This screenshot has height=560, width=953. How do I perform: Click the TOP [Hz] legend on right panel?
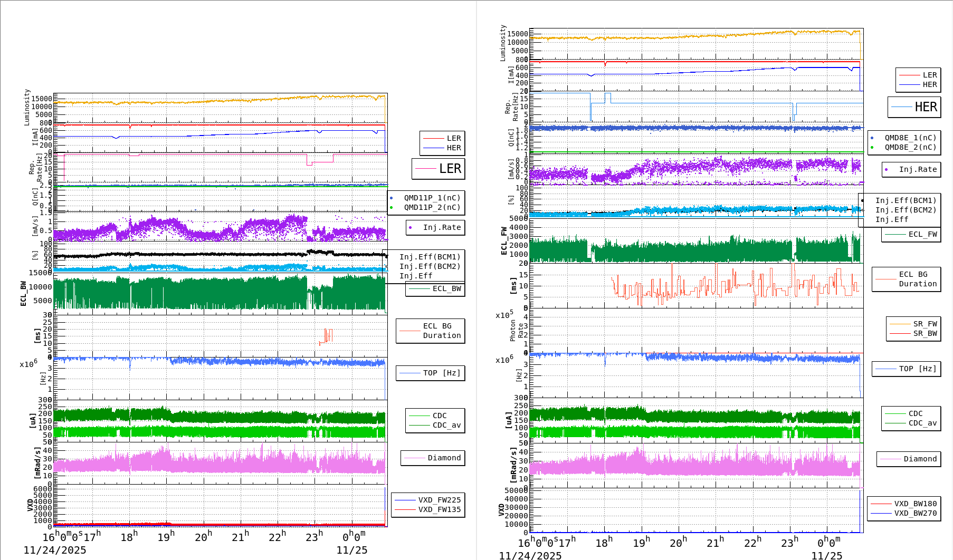click(906, 369)
